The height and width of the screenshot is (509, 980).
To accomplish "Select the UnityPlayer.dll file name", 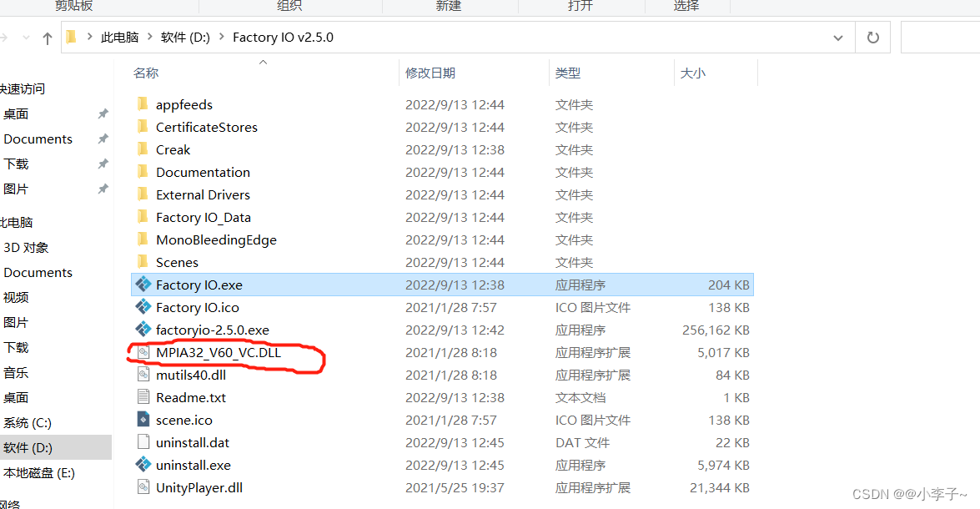I will click(199, 488).
